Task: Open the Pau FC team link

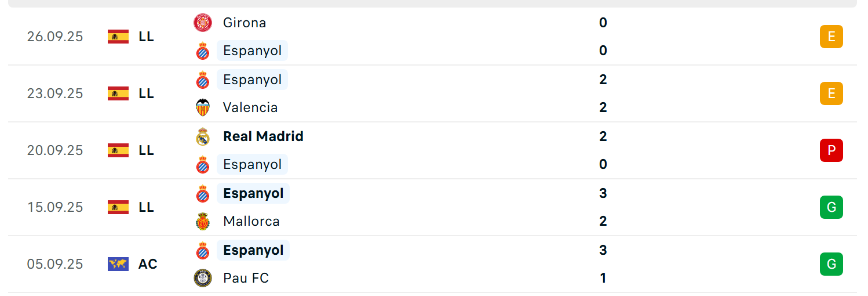Action: coord(246,278)
